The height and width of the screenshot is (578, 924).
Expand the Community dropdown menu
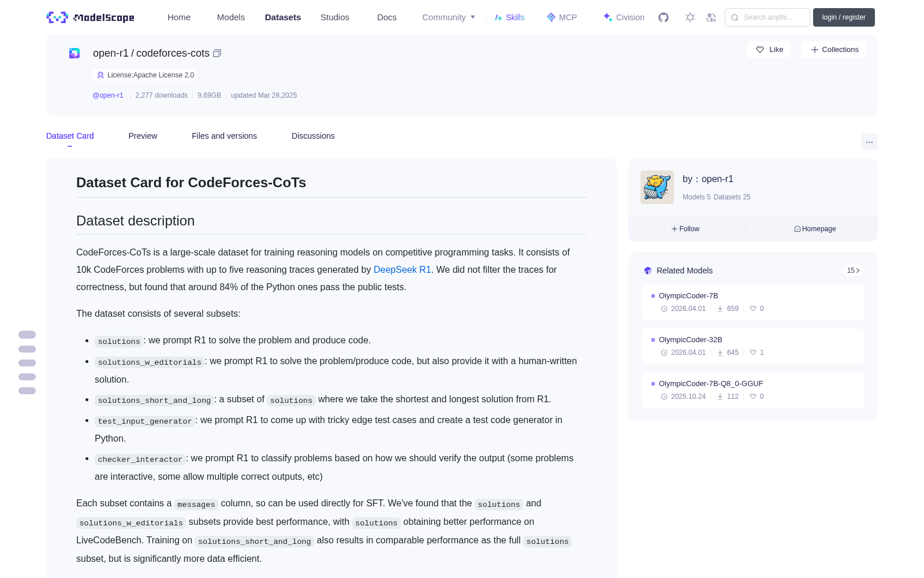coord(449,17)
